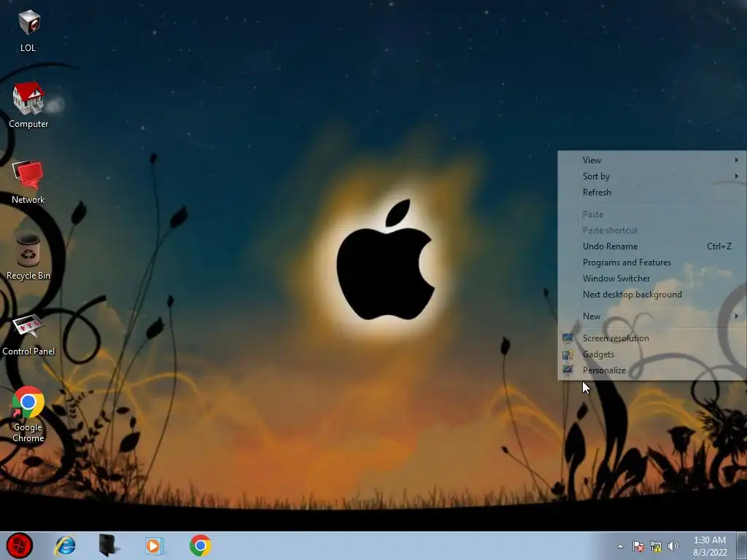Select the Recycle Bin icon
The width and height of the screenshot is (747, 560).
pyautogui.click(x=28, y=257)
